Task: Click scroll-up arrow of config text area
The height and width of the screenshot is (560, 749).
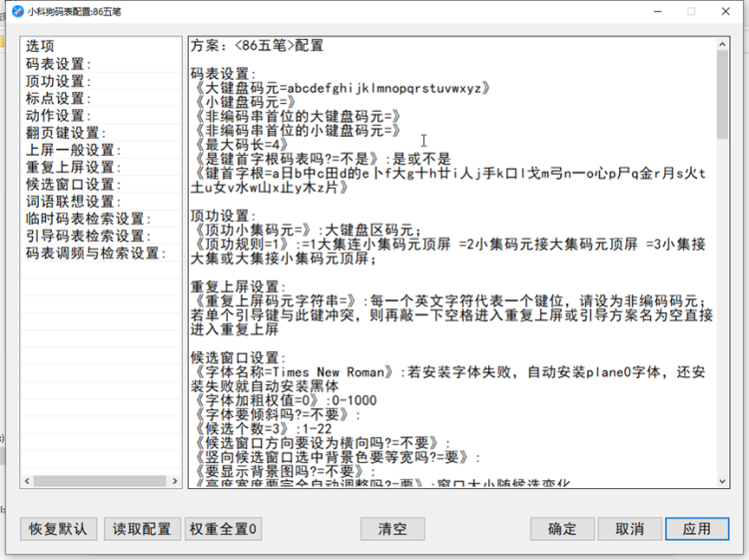Action: coord(722,44)
